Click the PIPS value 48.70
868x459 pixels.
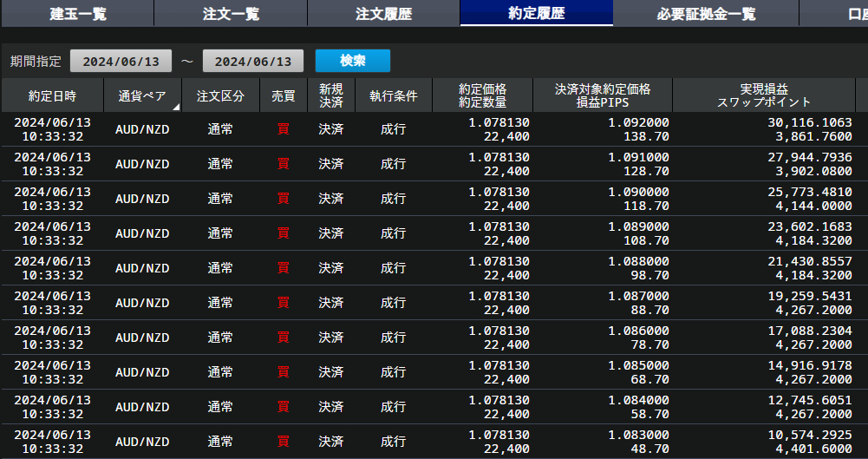[x=649, y=449]
